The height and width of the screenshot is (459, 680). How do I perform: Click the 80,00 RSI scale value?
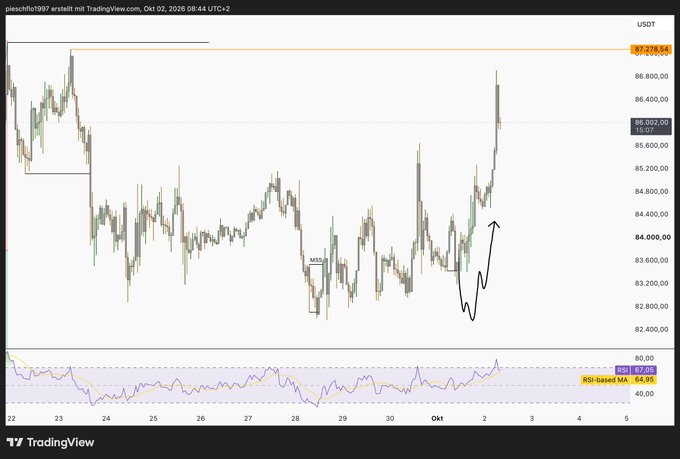click(644, 358)
